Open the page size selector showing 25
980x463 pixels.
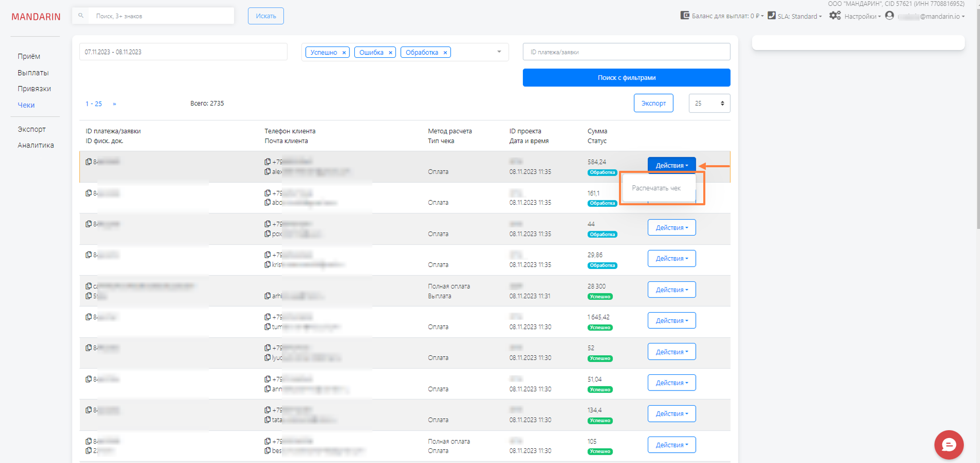click(709, 103)
